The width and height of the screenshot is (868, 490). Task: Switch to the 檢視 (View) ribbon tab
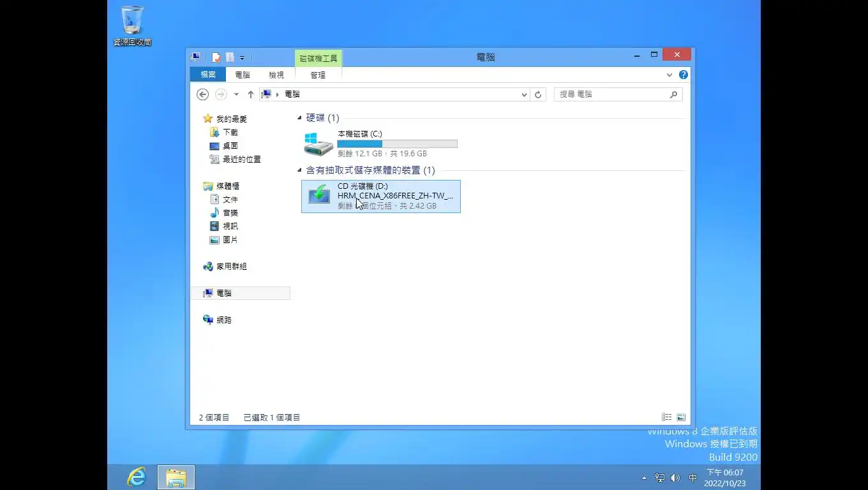tap(276, 75)
